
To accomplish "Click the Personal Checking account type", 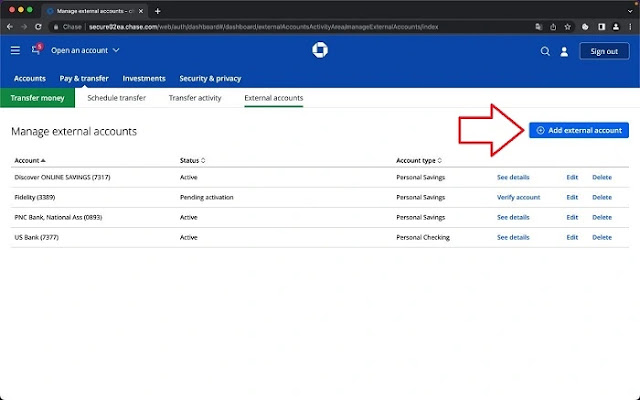I will pyautogui.click(x=423, y=237).
